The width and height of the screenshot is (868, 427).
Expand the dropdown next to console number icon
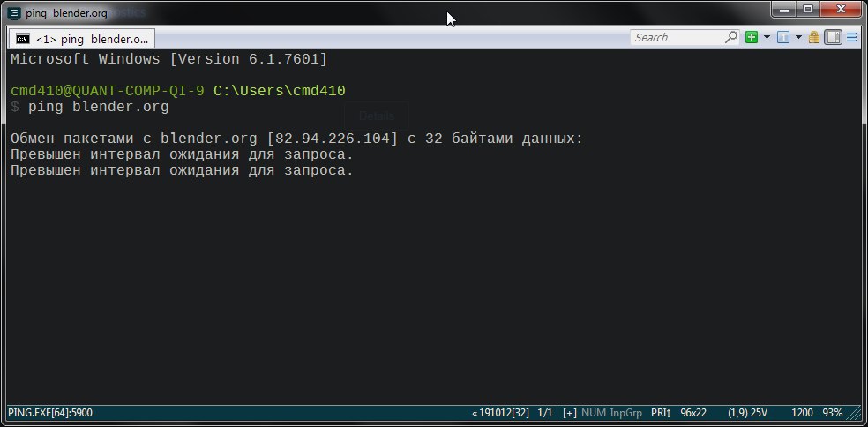click(798, 38)
